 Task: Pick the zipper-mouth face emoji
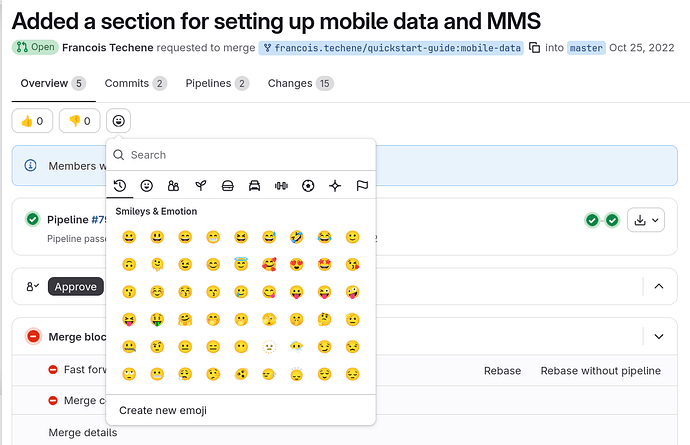pyautogui.click(x=129, y=347)
